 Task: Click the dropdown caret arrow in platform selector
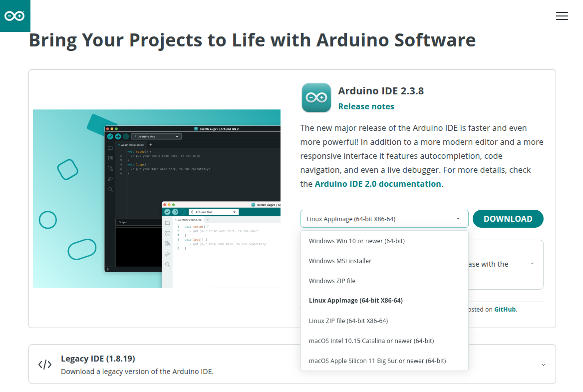(x=458, y=219)
